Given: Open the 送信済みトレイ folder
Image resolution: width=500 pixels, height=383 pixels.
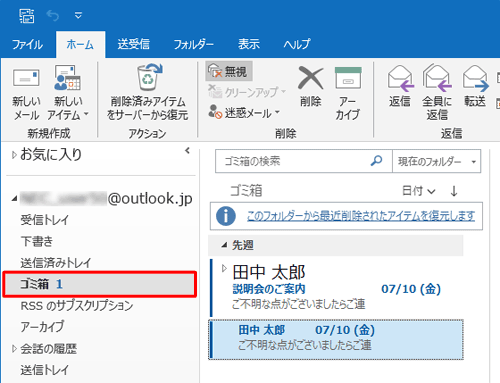Looking at the screenshot, I should tap(56, 263).
